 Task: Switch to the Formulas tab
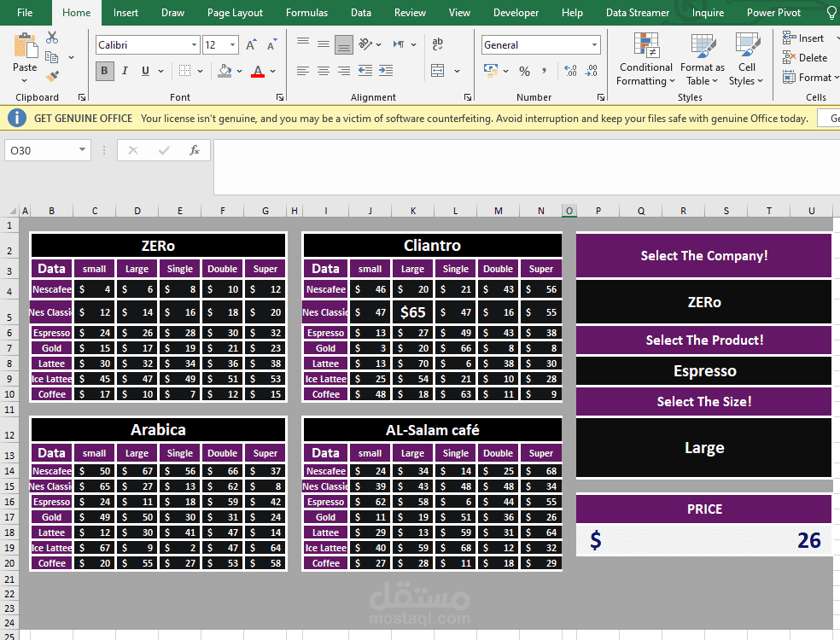click(x=306, y=12)
